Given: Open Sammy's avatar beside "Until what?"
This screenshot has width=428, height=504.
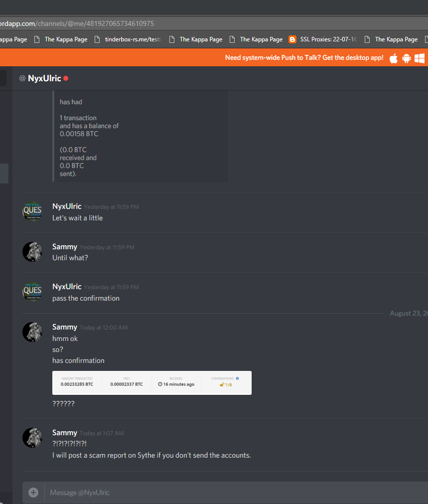Looking at the screenshot, I should 32,252.
